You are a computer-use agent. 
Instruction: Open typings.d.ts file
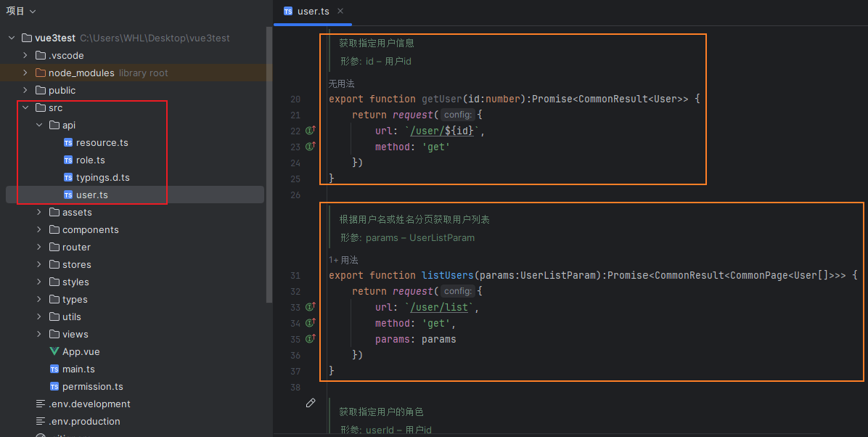click(102, 178)
